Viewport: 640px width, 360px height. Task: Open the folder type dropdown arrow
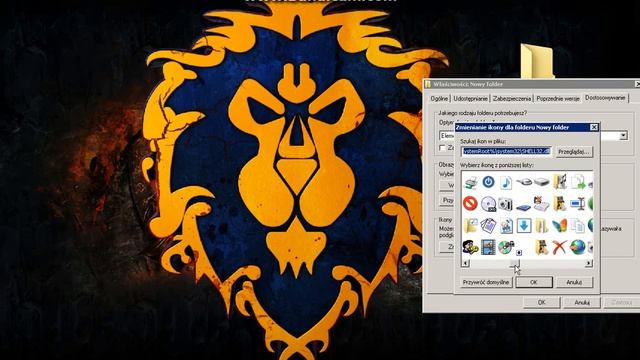(x=623, y=136)
